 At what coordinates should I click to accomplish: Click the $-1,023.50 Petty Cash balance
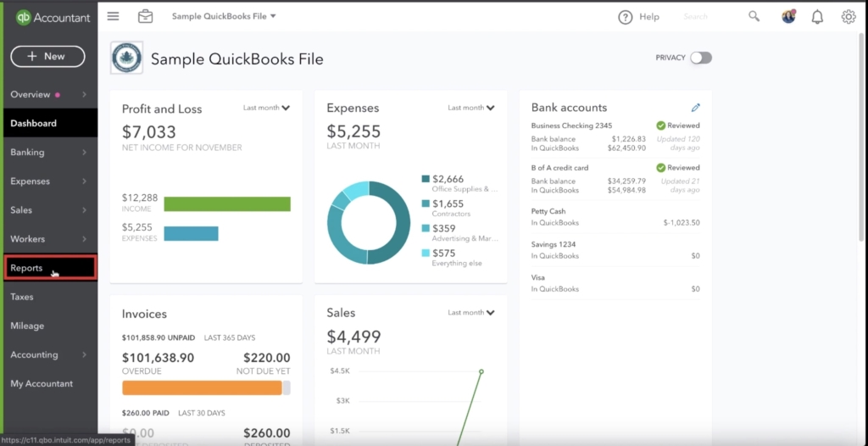point(682,223)
